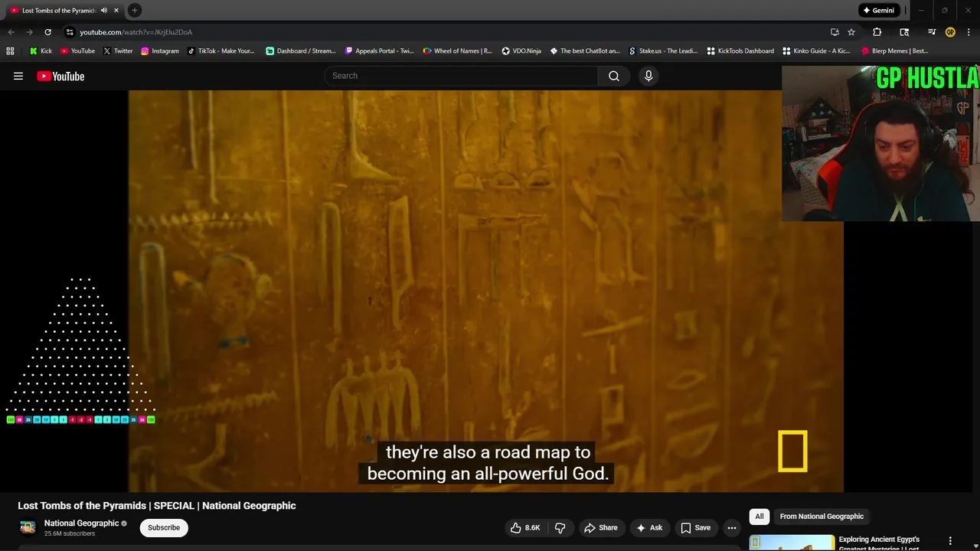Share the Lost Tombs video
Image resolution: width=980 pixels, height=551 pixels.
(601, 527)
